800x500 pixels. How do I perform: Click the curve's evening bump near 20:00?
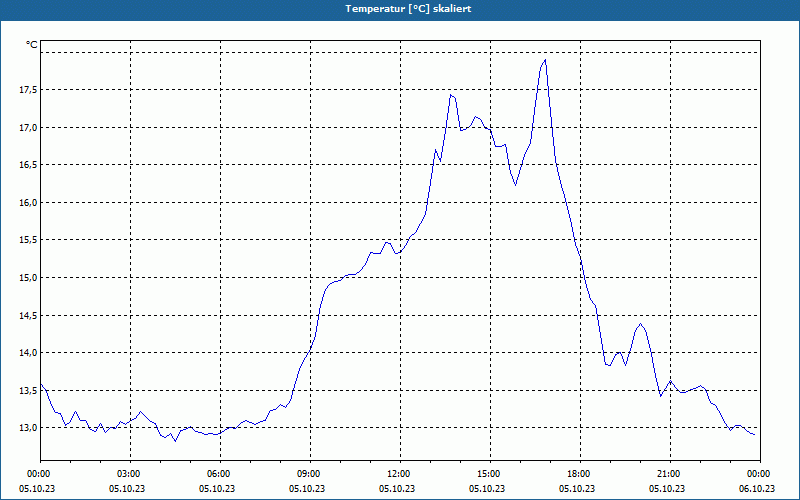pyautogui.click(x=640, y=324)
